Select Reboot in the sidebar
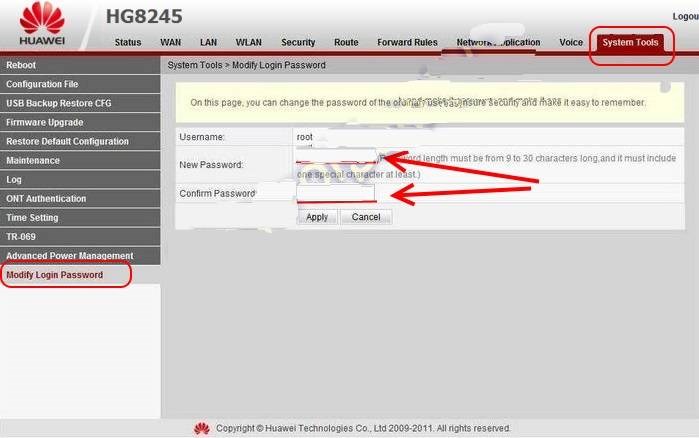Screen dimensions: 699x438 click(80, 65)
